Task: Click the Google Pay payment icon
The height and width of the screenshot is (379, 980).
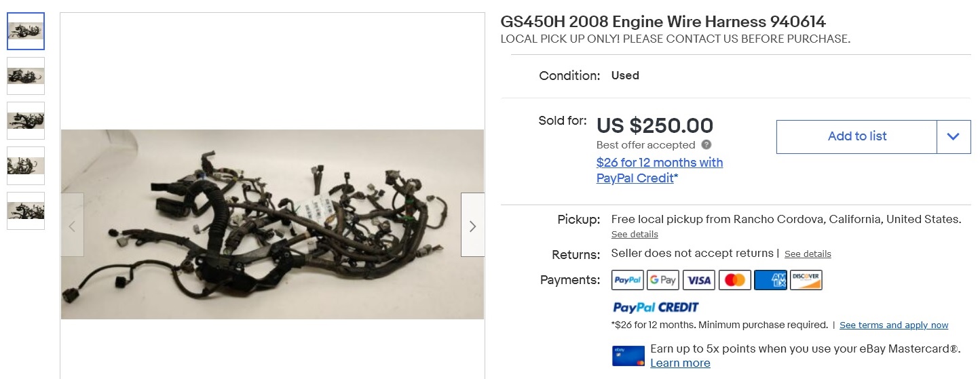Action: tap(663, 280)
